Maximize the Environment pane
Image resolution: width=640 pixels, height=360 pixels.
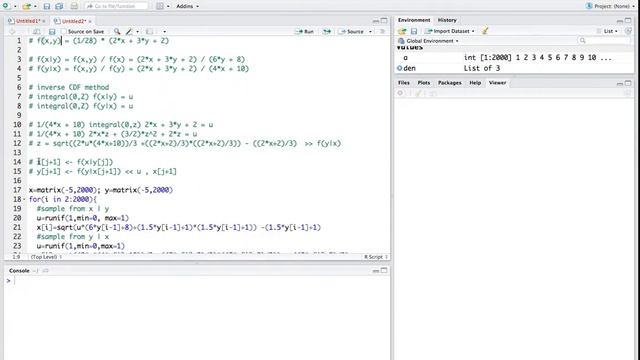tap(628, 20)
